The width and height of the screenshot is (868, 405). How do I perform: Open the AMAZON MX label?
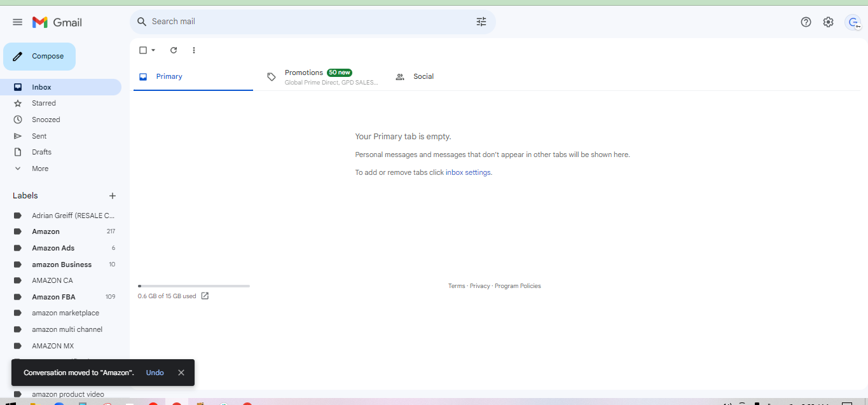[60, 346]
